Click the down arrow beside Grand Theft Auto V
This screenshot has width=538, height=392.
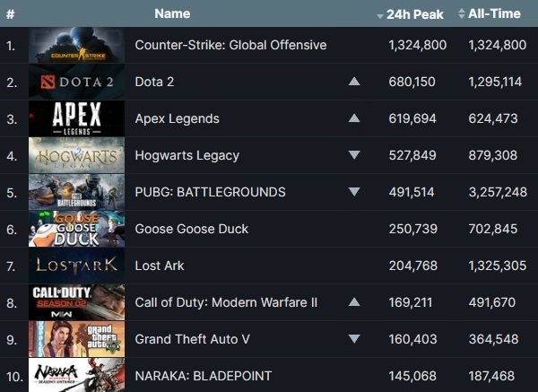[354, 339]
